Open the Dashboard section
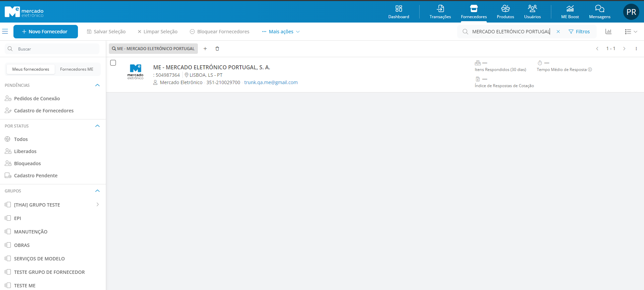 click(x=398, y=12)
